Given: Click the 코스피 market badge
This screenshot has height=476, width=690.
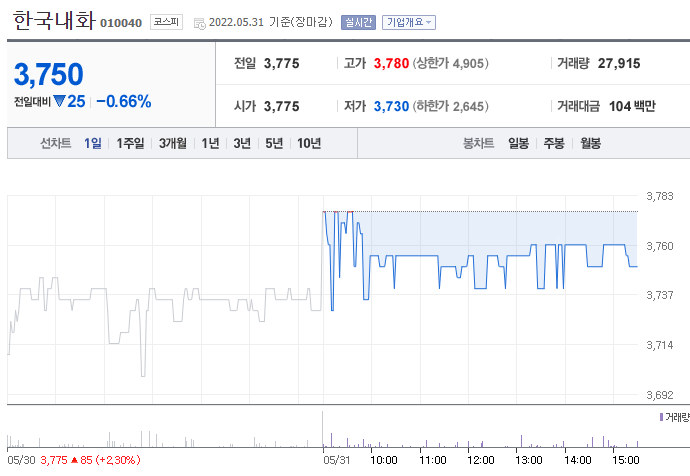Looking at the screenshot, I should [x=166, y=22].
